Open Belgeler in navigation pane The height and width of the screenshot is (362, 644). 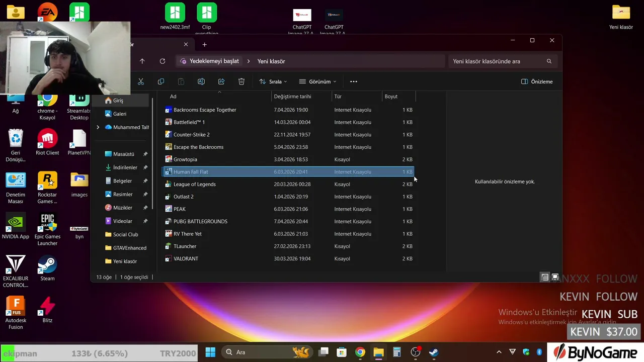click(122, 181)
